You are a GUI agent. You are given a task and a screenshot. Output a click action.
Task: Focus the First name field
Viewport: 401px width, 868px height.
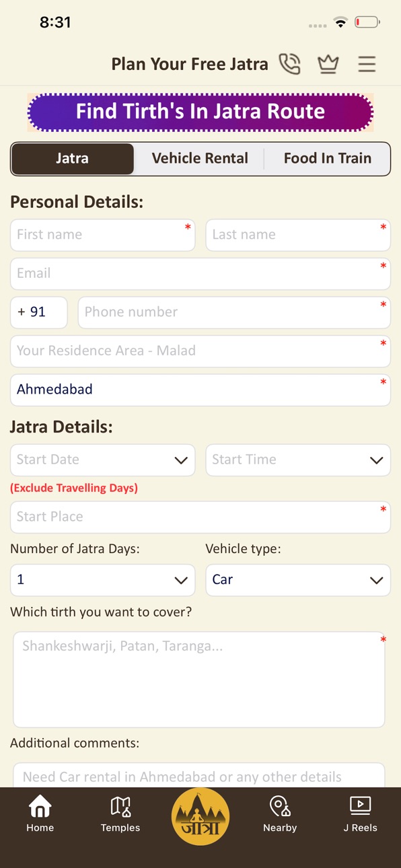[x=103, y=235]
